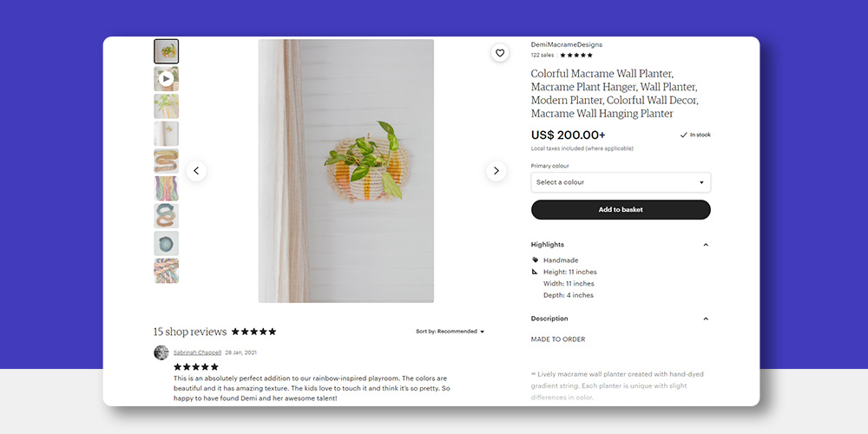Click the heart favourite icon
The image size is (868, 434).
tap(500, 53)
